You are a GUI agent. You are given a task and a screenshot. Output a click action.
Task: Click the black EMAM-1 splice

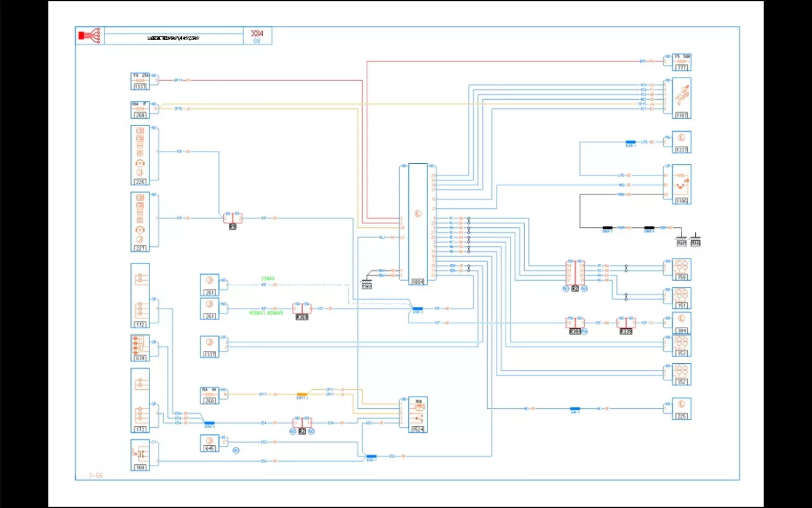(x=607, y=228)
